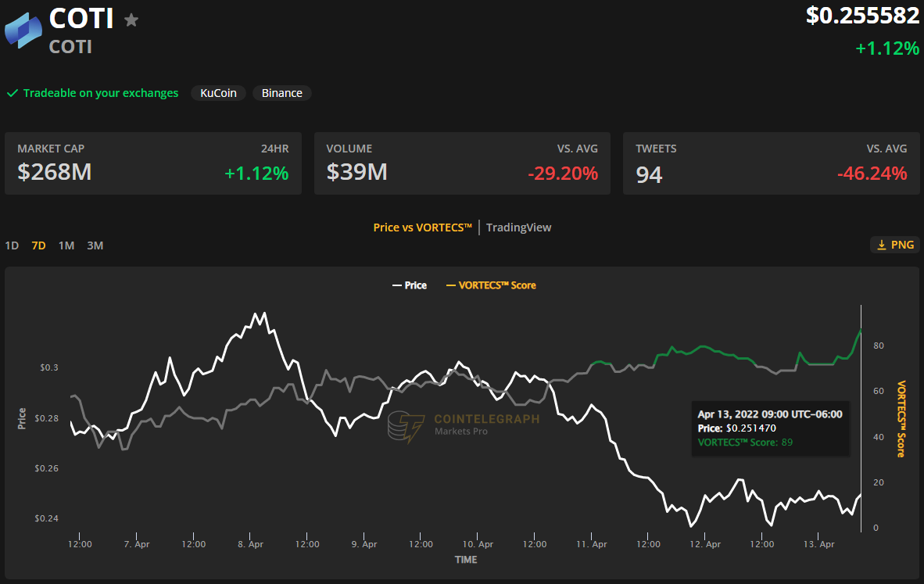Open the Price vs VORTECS™ tab
924x584 pixels.
(x=422, y=228)
